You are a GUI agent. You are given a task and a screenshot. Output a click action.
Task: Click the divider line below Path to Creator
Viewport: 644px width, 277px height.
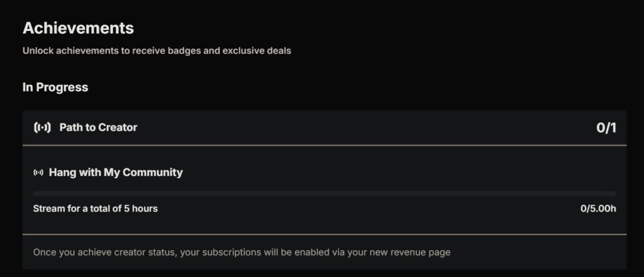point(325,145)
